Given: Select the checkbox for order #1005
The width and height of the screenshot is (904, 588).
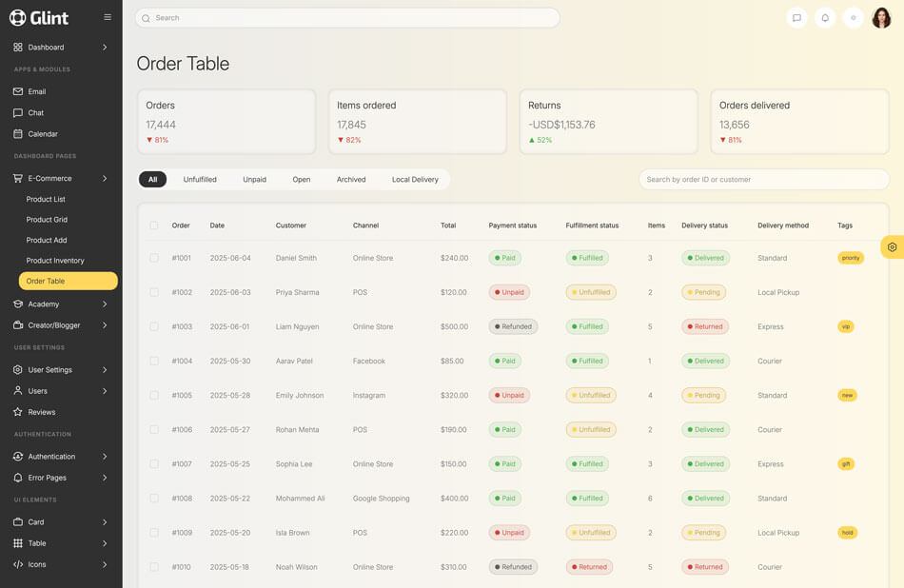Looking at the screenshot, I should click(154, 395).
